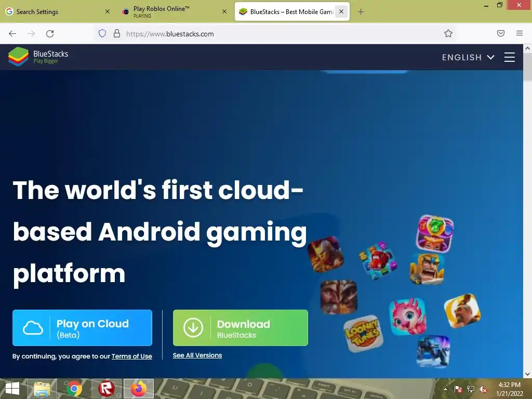Click the BlueStacks logo in header
This screenshot has height=399, width=532.
(38, 57)
